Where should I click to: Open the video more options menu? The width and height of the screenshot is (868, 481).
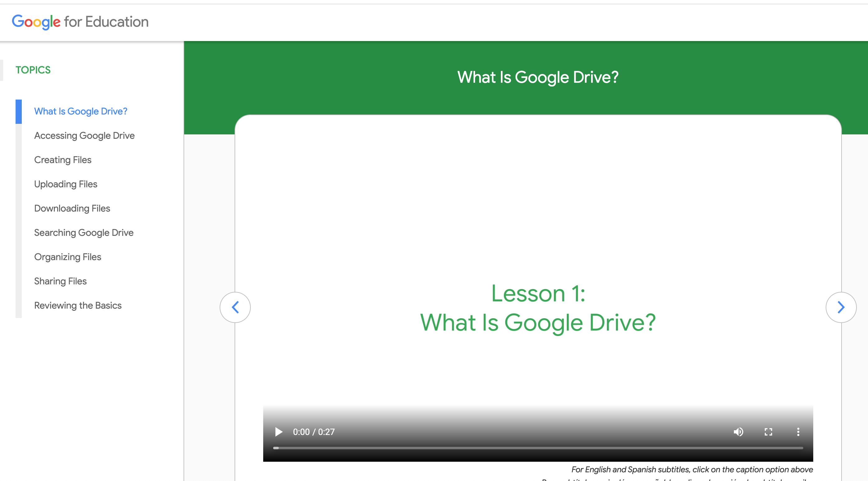click(x=798, y=432)
